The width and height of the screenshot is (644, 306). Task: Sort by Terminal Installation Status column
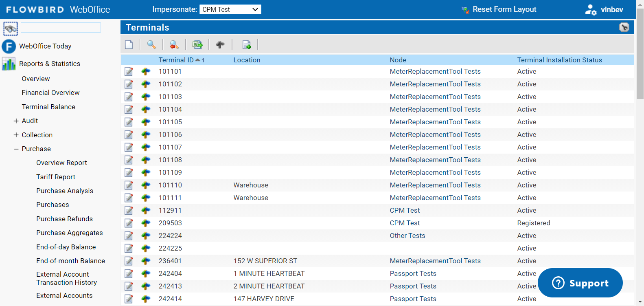pyautogui.click(x=559, y=60)
